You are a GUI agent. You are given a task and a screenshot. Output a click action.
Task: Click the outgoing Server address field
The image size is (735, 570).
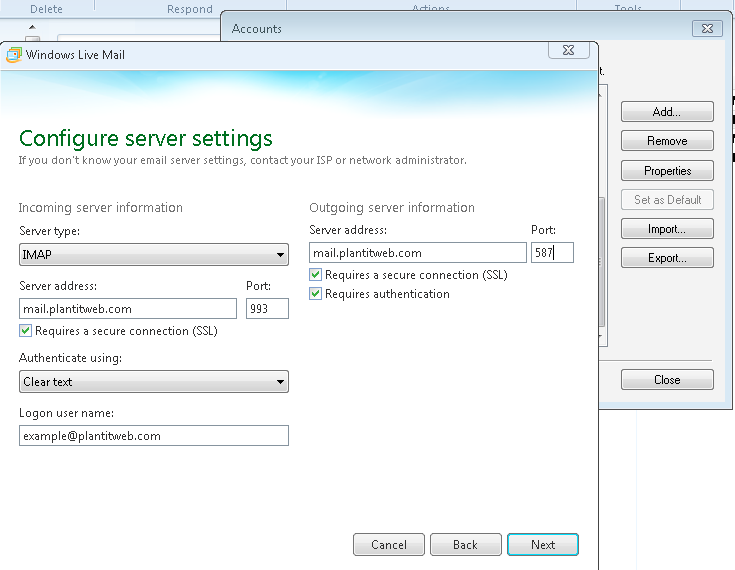[418, 253]
